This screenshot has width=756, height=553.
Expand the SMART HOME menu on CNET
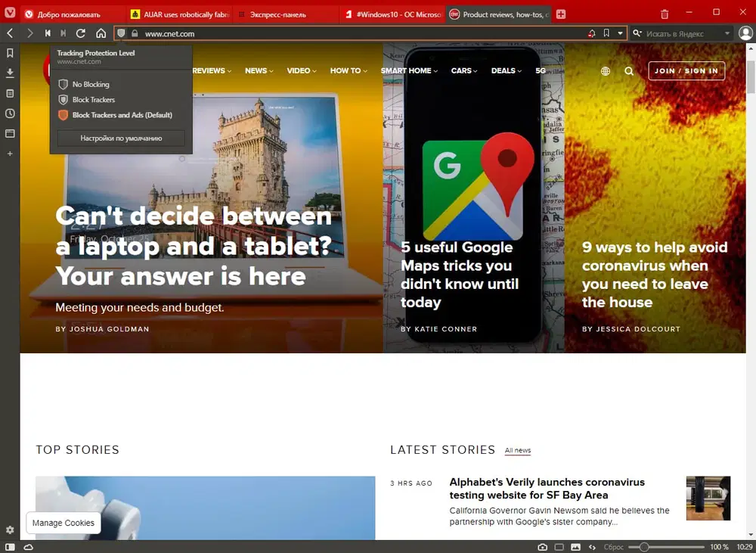409,70
